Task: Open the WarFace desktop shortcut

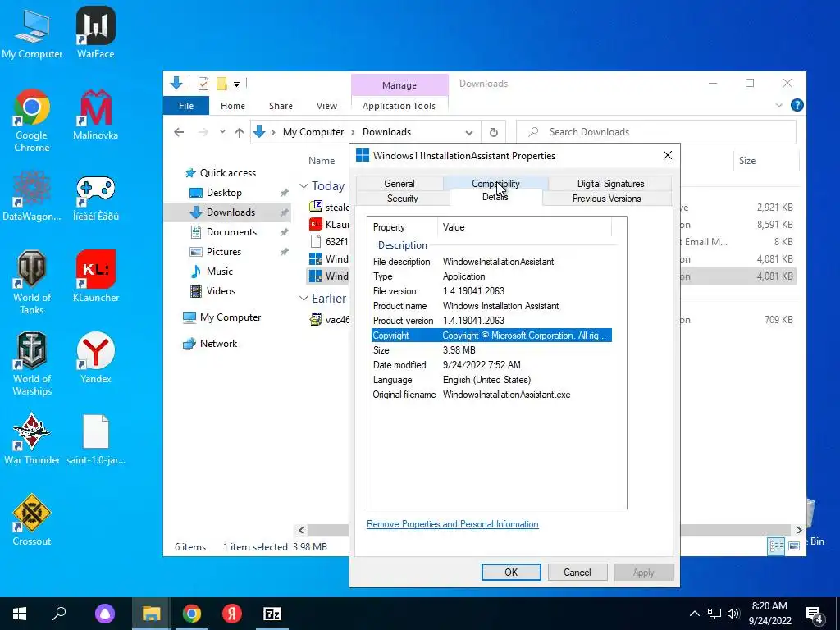Action: click(95, 32)
